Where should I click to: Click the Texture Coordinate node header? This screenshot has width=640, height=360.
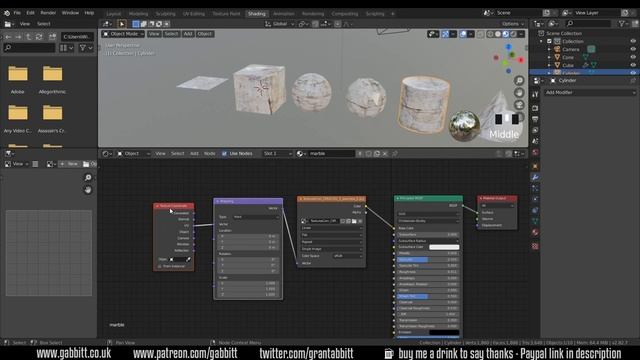click(x=173, y=206)
